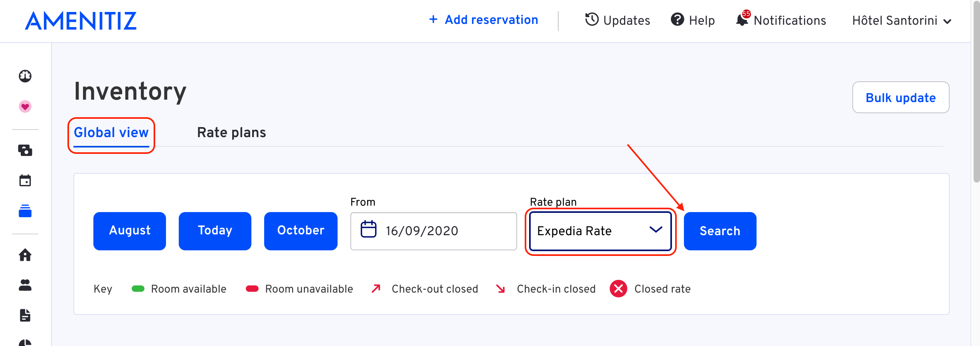Image resolution: width=980 pixels, height=346 pixels.
Task: Click the Bulk update button
Action: [x=901, y=98]
